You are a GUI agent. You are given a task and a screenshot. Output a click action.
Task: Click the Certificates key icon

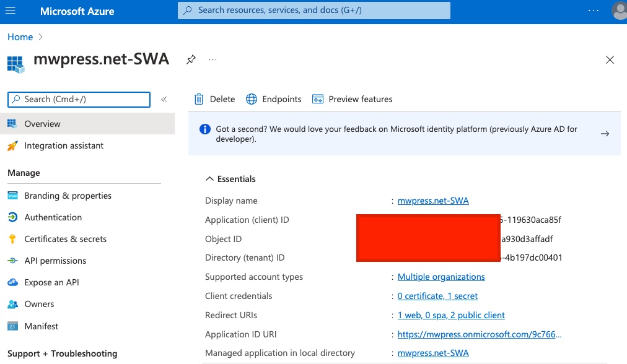[x=12, y=239]
